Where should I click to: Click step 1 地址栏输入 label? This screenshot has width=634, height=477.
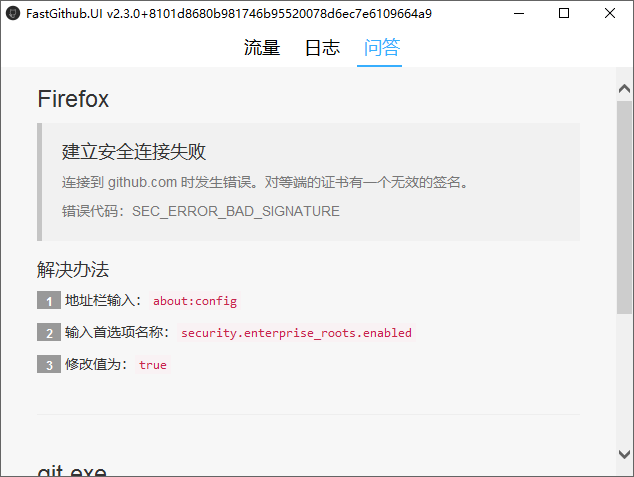click(103, 300)
